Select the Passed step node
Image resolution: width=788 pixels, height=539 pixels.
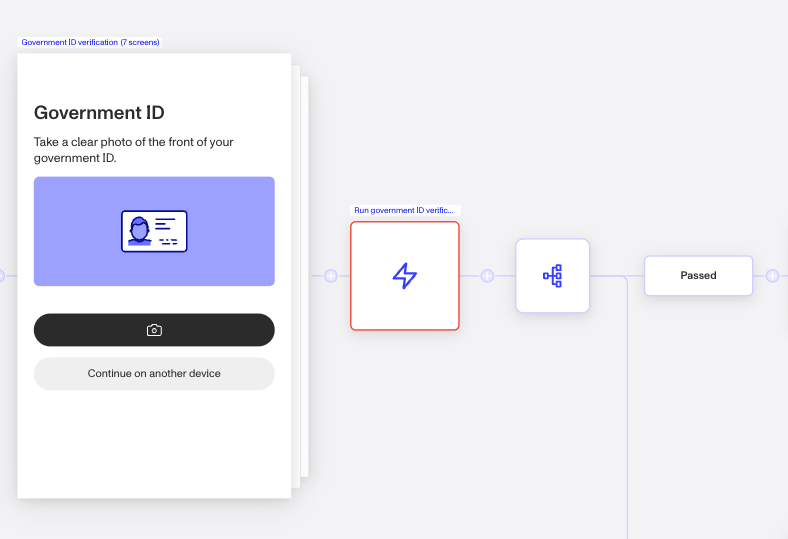pos(698,276)
